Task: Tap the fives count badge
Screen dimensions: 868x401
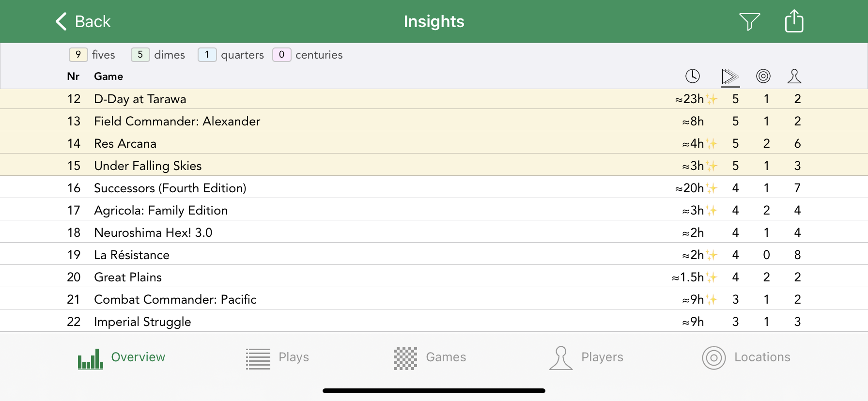Action: [x=78, y=55]
